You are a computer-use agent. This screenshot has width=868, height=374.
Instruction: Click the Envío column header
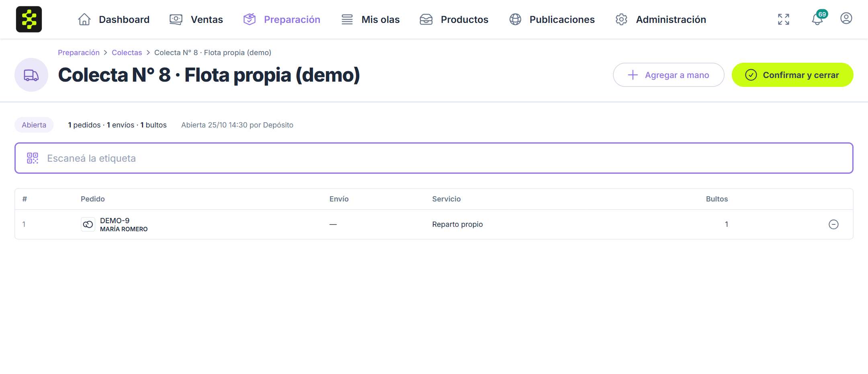(x=339, y=199)
